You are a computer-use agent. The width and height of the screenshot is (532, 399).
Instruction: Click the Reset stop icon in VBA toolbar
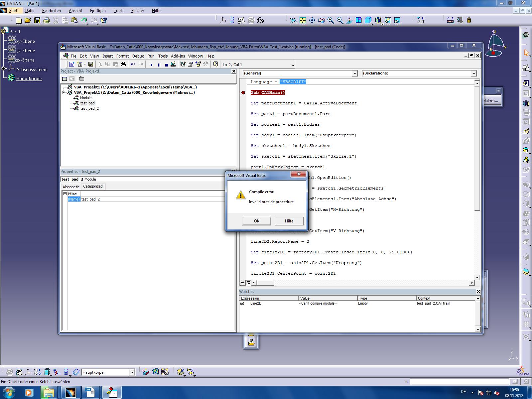coord(166,65)
